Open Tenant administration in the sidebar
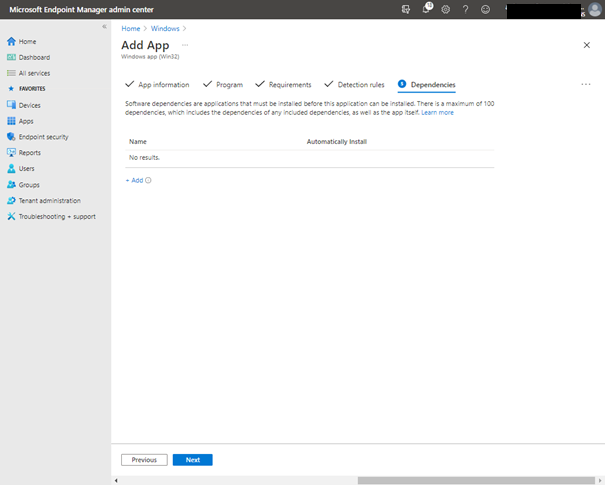Screen dimensions: 605x485 (x=44, y=201)
